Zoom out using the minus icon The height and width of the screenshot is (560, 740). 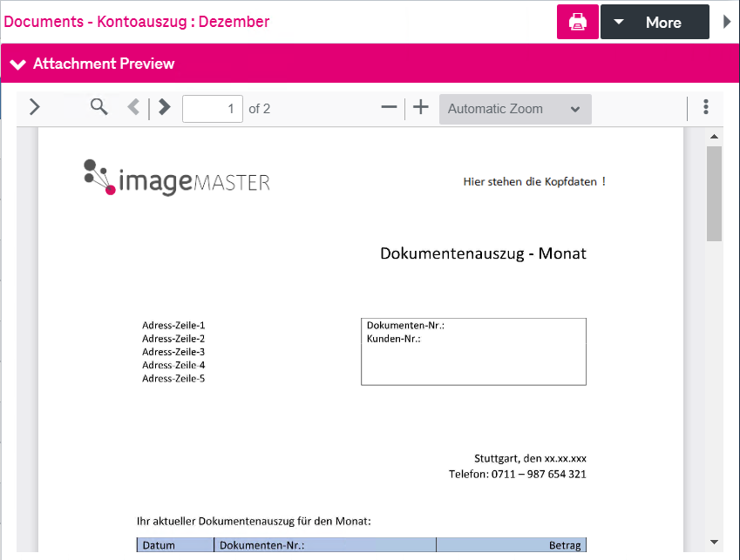pos(389,107)
